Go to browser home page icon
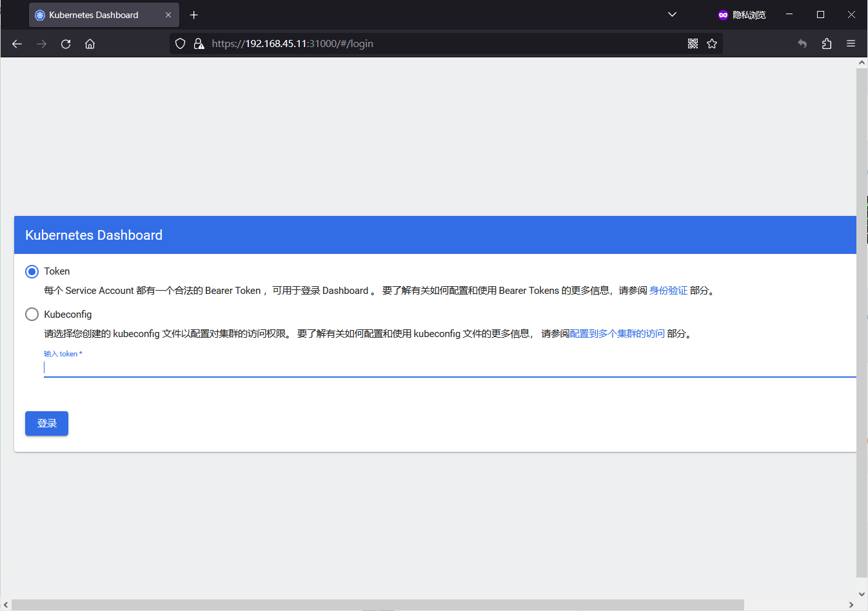 [x=90, y=44]
